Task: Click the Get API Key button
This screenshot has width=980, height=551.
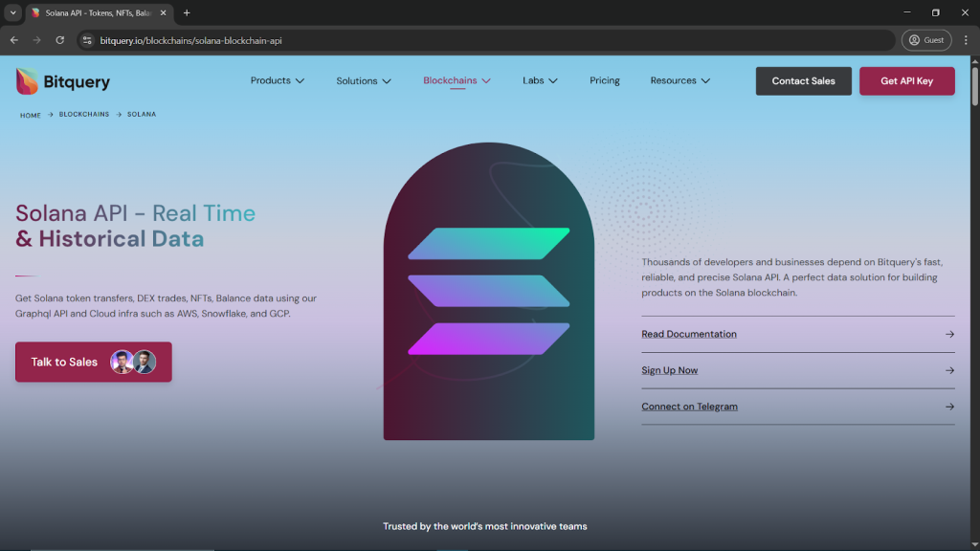Action: tap(907, 81)
